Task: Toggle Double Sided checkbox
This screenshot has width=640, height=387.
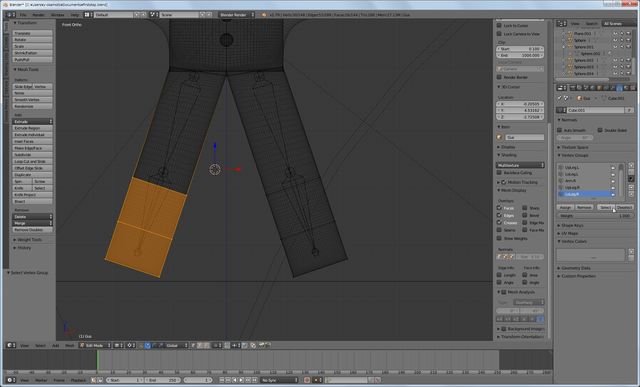Action: 600,130
